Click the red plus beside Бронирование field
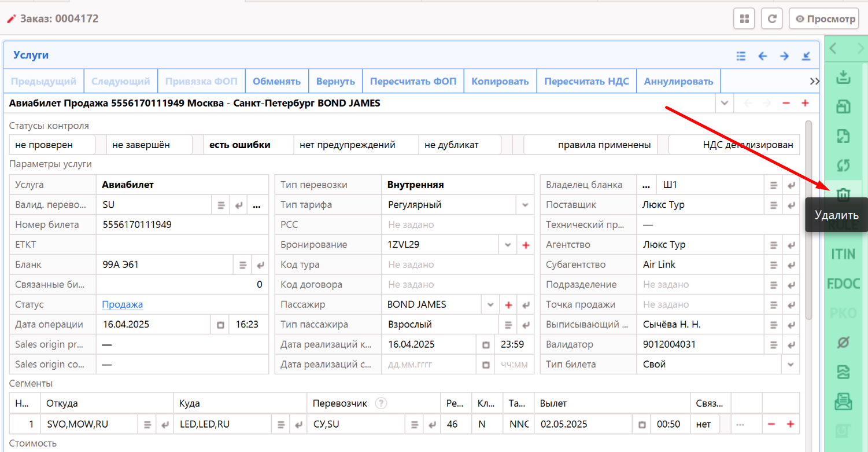This screenshot has width=868, height=452. point(526,245)
